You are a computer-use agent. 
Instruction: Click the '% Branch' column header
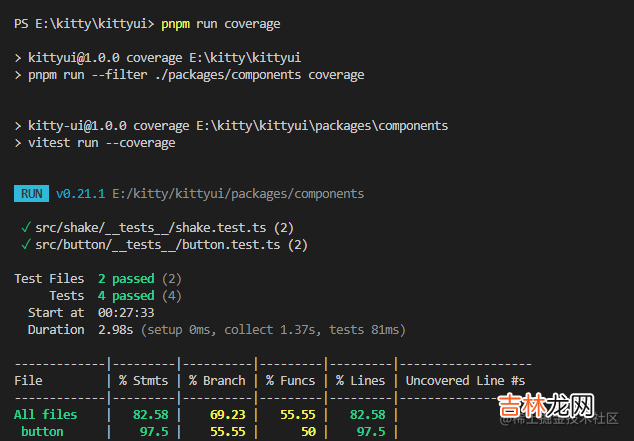[217, 380]
